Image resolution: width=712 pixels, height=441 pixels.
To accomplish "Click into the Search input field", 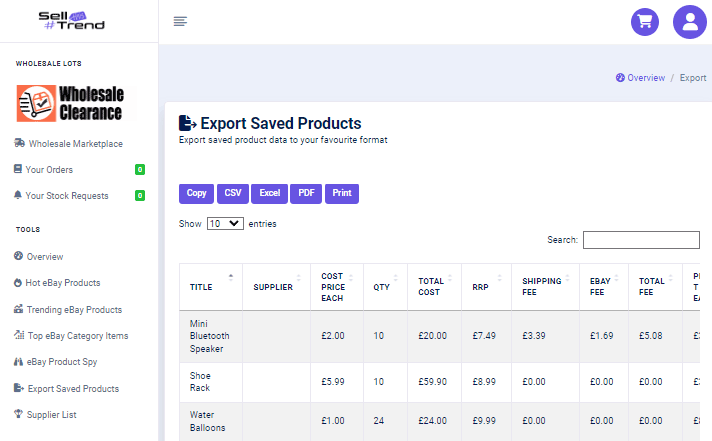I will (x=641, y=240).
